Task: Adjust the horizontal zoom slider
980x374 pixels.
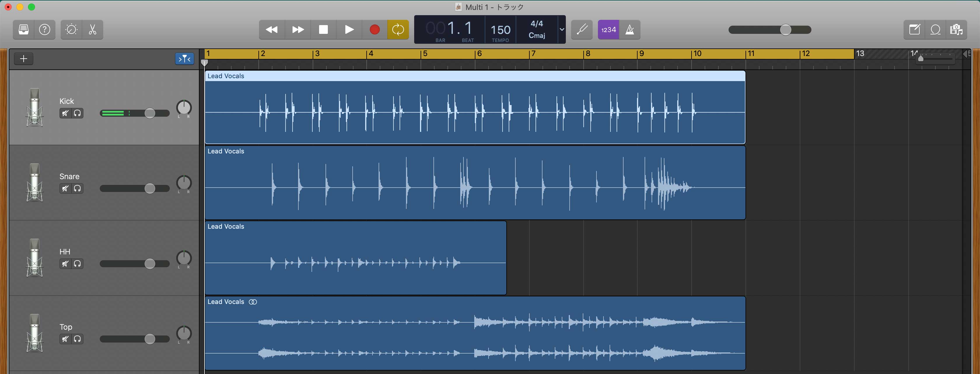Action: [935, 58]
